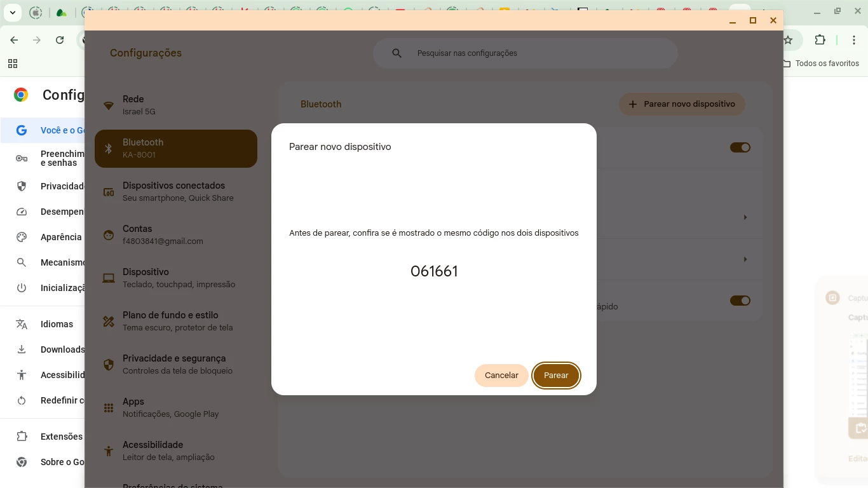Open Contas account avatar icon
This screenshot has height=488, width=868.
pyautogui.click(x=109, y=235)
